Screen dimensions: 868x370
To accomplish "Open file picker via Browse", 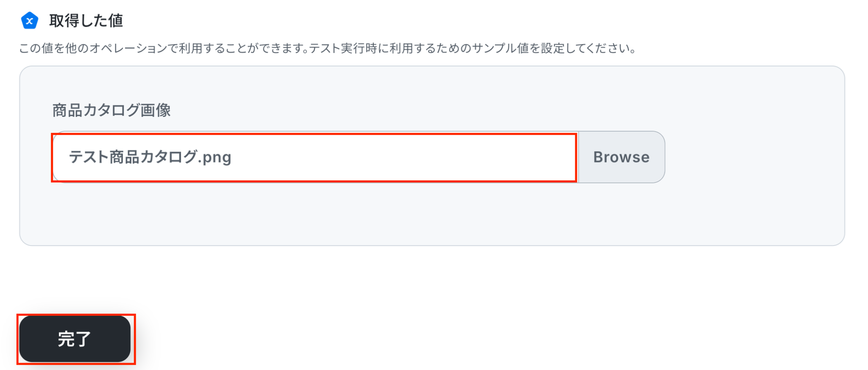I will click(x=621, y=157).
